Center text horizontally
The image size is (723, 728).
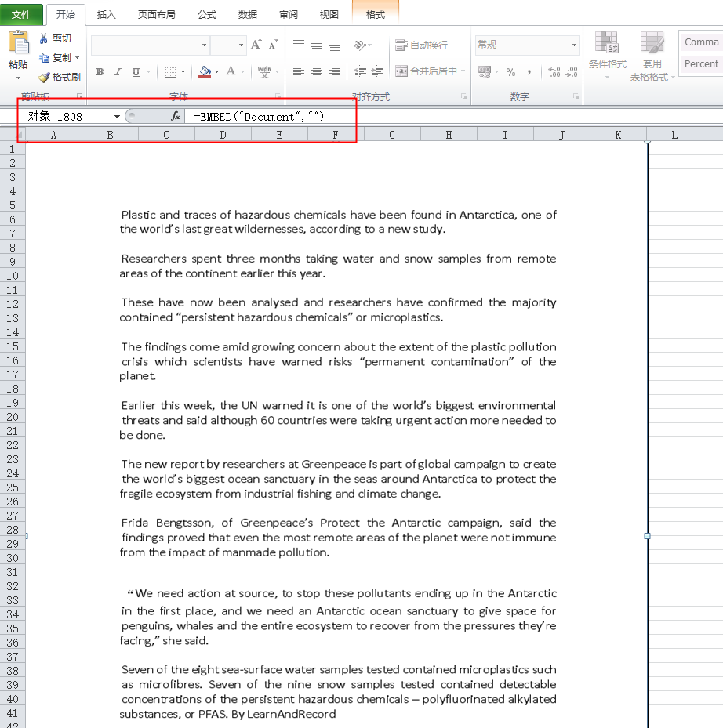tap(317, 71)
